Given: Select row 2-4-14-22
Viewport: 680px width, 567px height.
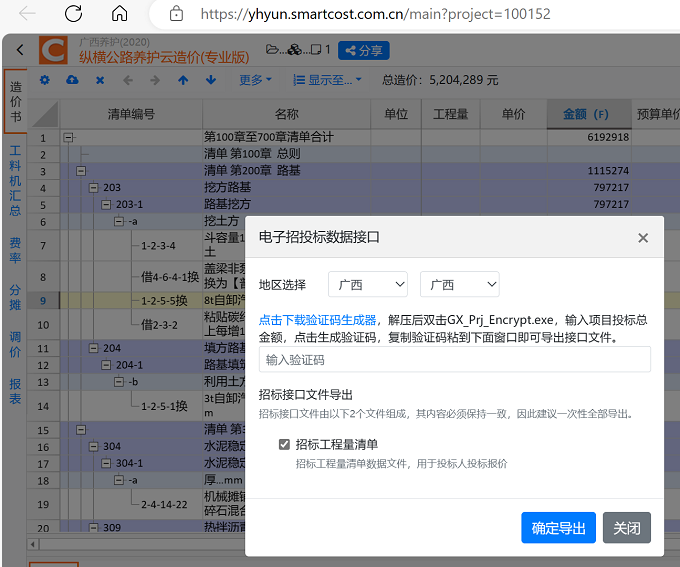Looking at the screenshot, I should [164, 505].
